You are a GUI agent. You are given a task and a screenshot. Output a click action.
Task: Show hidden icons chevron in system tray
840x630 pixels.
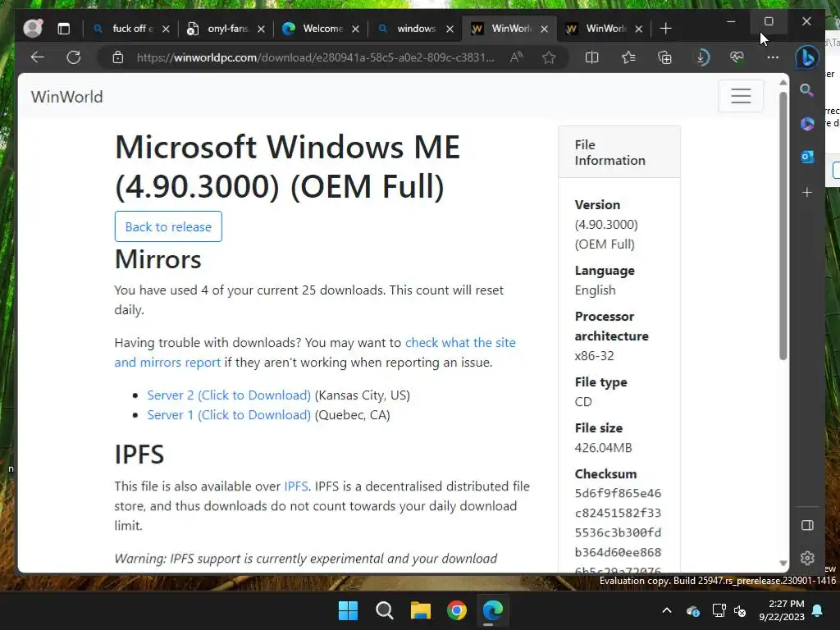pos(667,610)
